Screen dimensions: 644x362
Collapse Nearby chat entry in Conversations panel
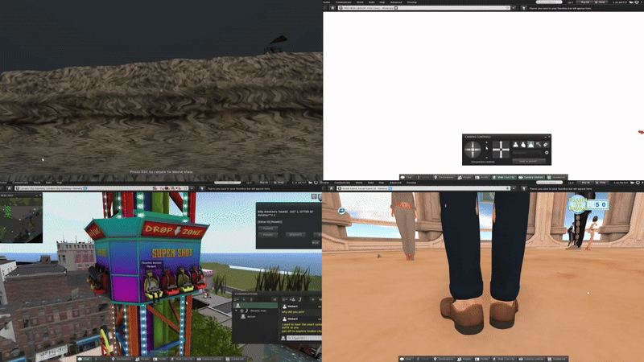coord(238,310)
